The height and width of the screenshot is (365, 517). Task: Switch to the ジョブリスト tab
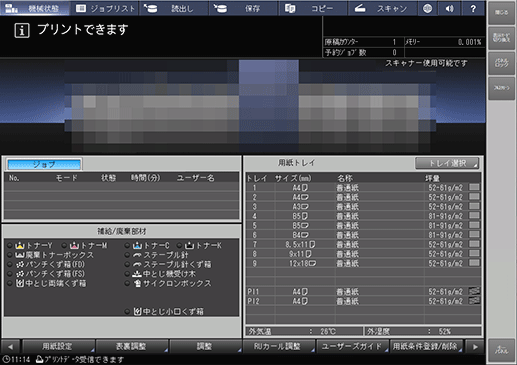pos(105,8)
